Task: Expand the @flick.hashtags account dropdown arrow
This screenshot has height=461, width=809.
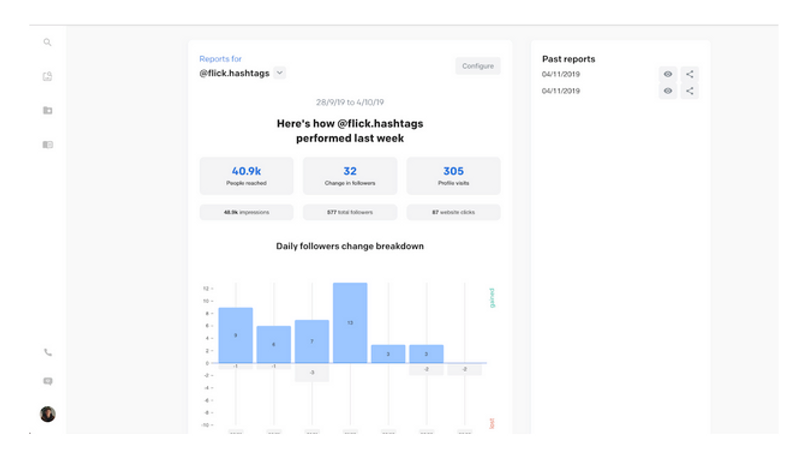Action: [280, 73]
